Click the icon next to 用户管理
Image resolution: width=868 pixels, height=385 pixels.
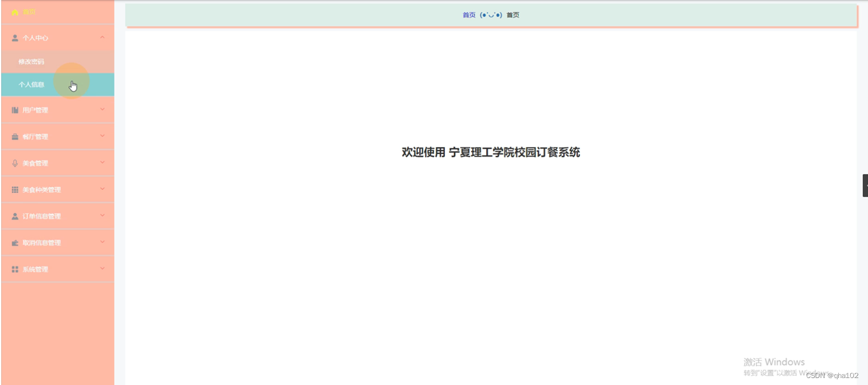pos(15,110)
